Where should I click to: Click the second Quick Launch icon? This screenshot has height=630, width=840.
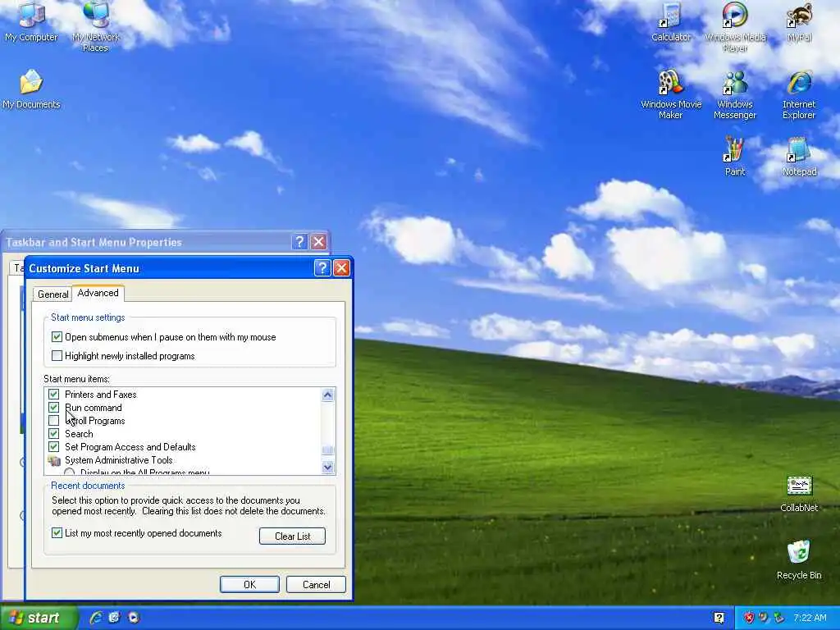click(115, 618)
